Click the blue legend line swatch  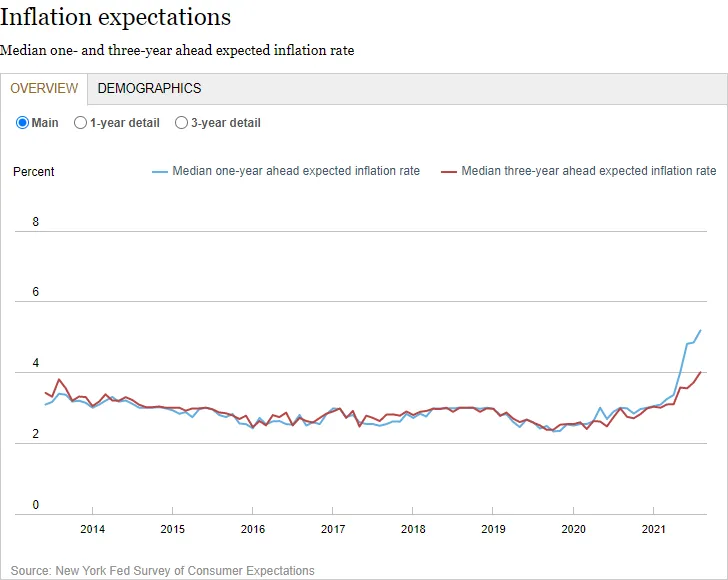click(x=160, y=172)
